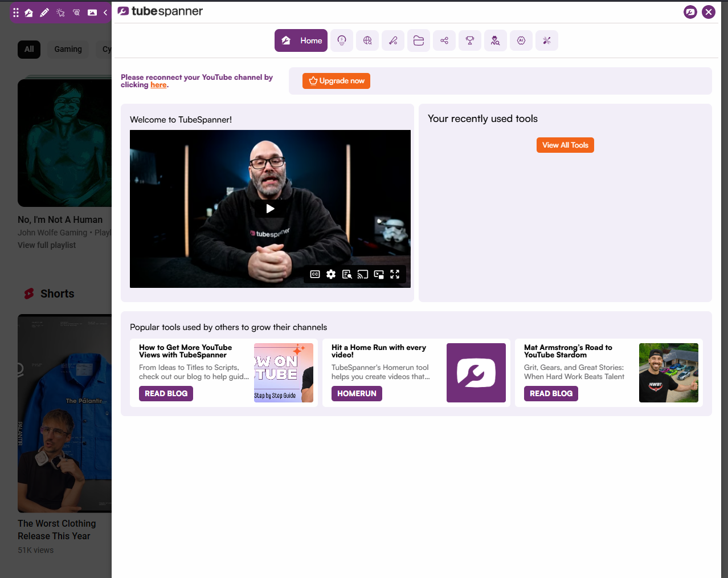
Task: Click the Upgrade now button
Action: 336,81
